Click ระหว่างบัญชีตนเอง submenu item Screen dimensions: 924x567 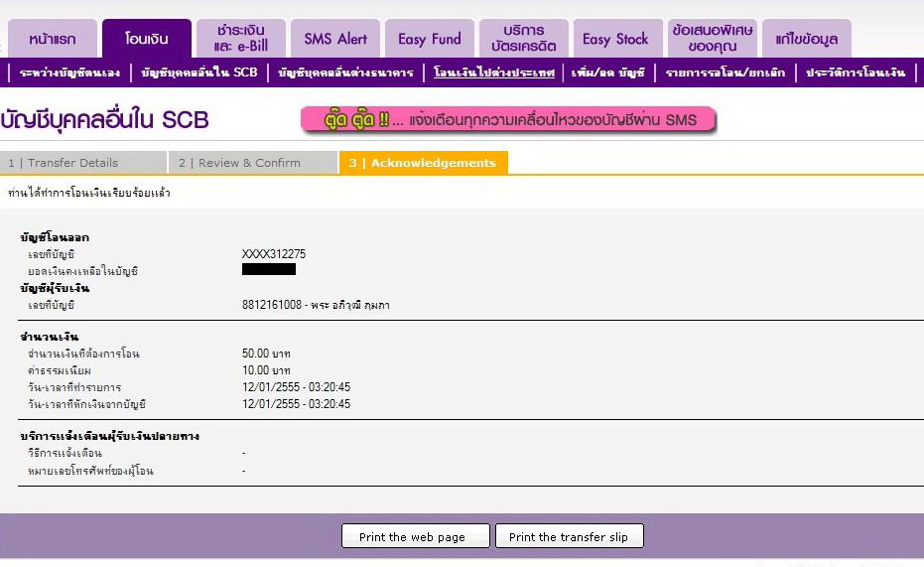click(x=69, y=72)
